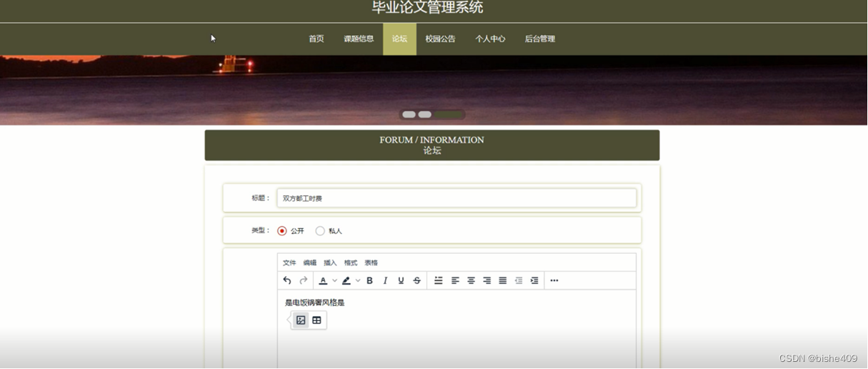
Task: Apply text color with the A icon
Action: click(x=323, y=280)
